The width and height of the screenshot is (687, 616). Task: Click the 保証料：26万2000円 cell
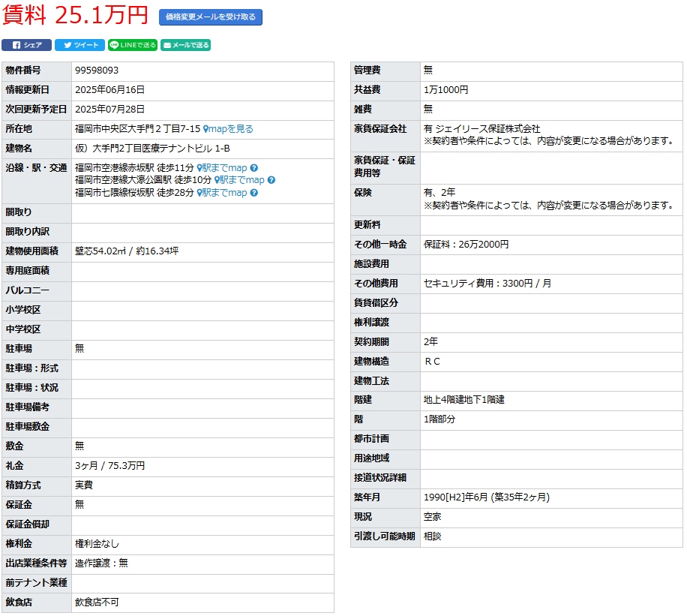pos(466,245)
